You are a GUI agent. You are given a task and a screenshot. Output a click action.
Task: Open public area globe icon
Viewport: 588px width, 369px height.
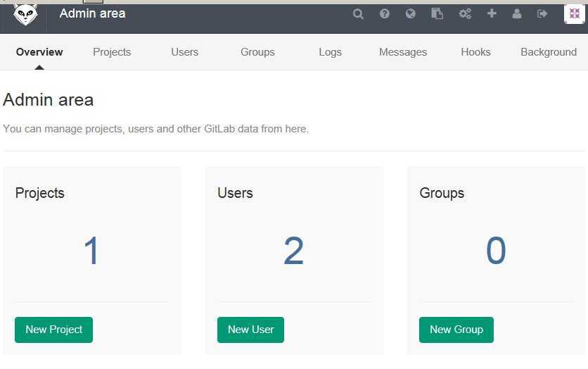(x=411, y=14)
